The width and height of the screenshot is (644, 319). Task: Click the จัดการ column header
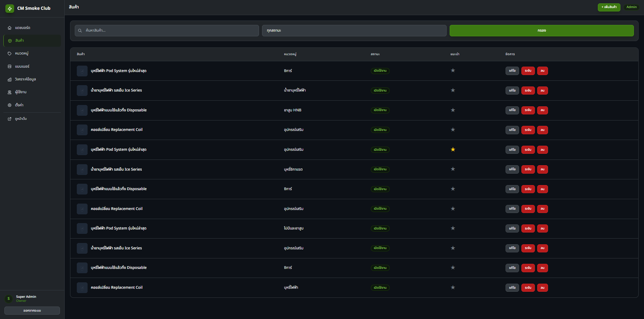pyautogui.click(x=510, y=54)
